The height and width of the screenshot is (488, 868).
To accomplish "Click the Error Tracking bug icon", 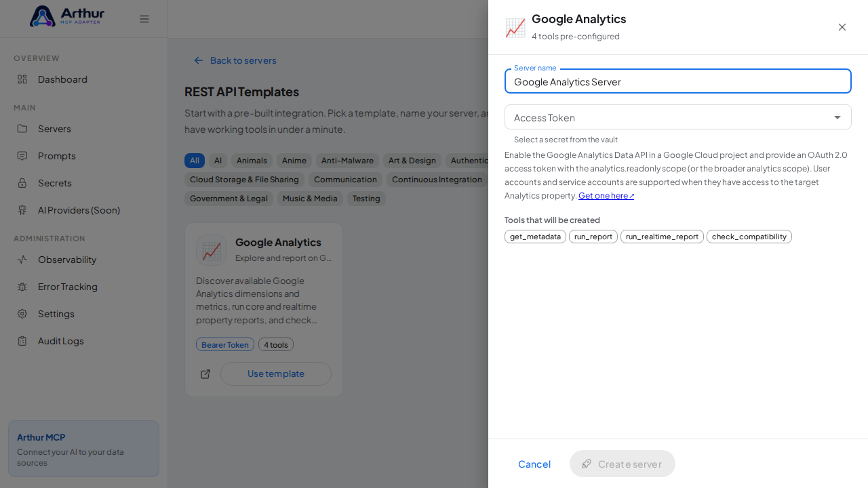I will pos(22,287).
